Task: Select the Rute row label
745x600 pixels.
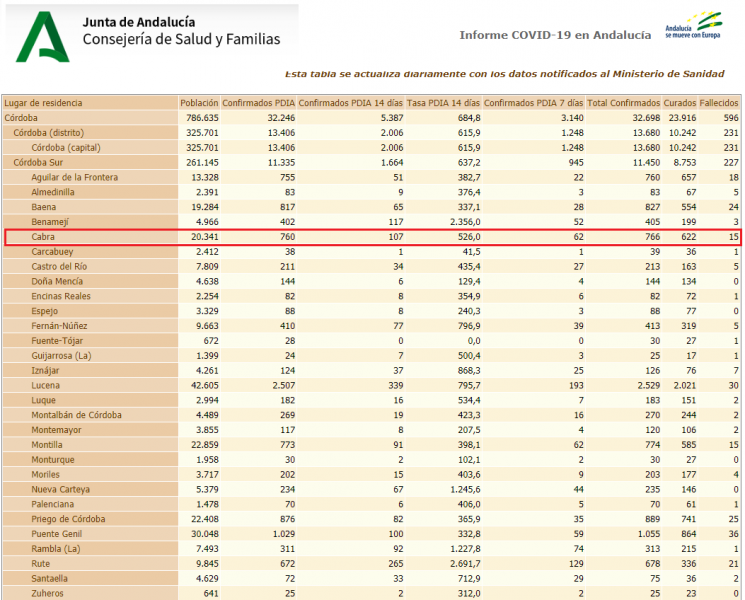Action: [40, 564]
